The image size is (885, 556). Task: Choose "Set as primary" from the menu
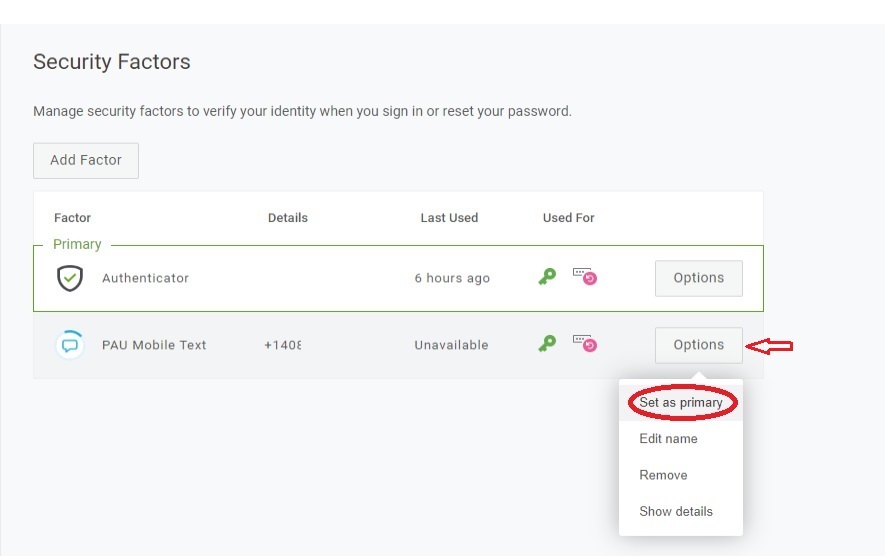click(681, 403)
